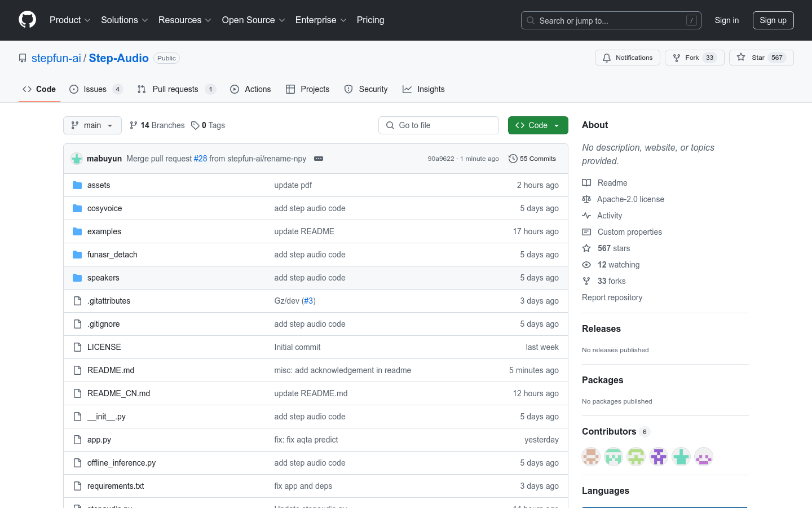The width and height of the screenshot is (812, 508).
Task: Open the Solutions dropdown menu
Action: (x=125, y=20)
